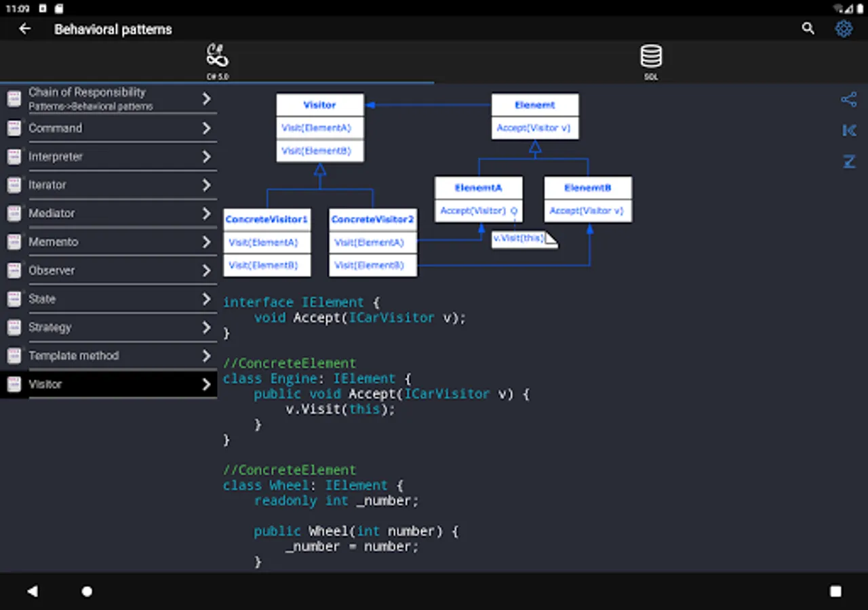Jump to first item with K icon
Screen dimensions: 868x610
tap(848, 130)
